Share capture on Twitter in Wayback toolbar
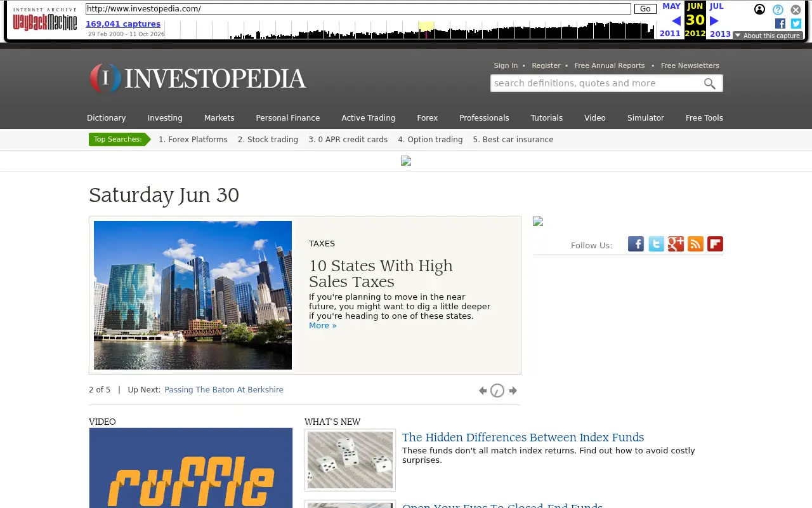Screen dimensions: 812x508 [796, 23]
